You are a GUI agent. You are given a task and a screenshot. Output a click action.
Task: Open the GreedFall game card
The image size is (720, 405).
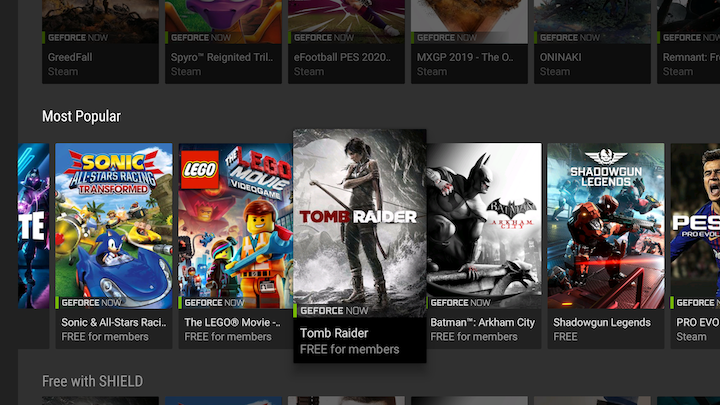pyautogui.click(x=101, y=42)
